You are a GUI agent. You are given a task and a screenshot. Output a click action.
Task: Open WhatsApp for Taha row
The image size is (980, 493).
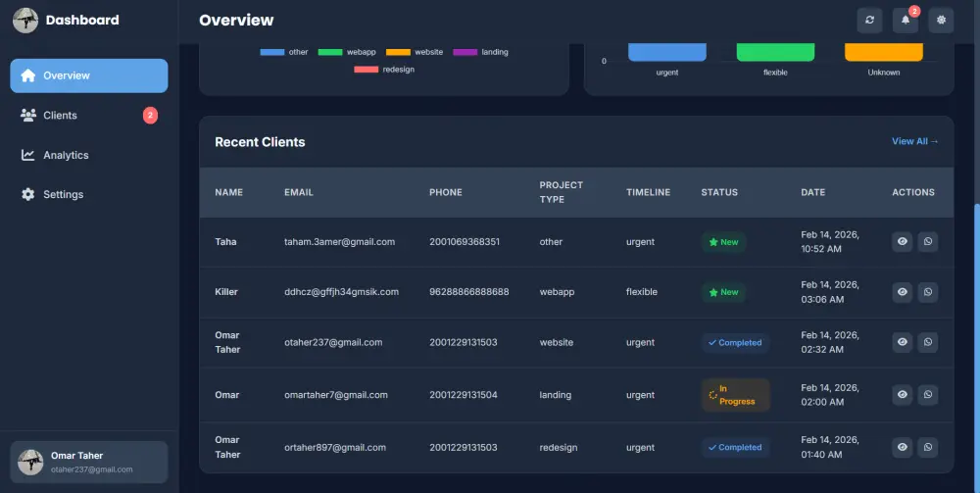927,241
